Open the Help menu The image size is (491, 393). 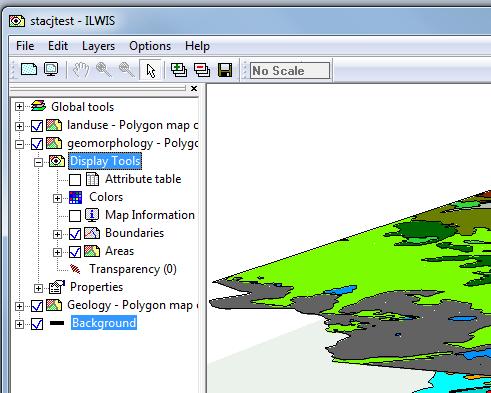pos(197,46)
